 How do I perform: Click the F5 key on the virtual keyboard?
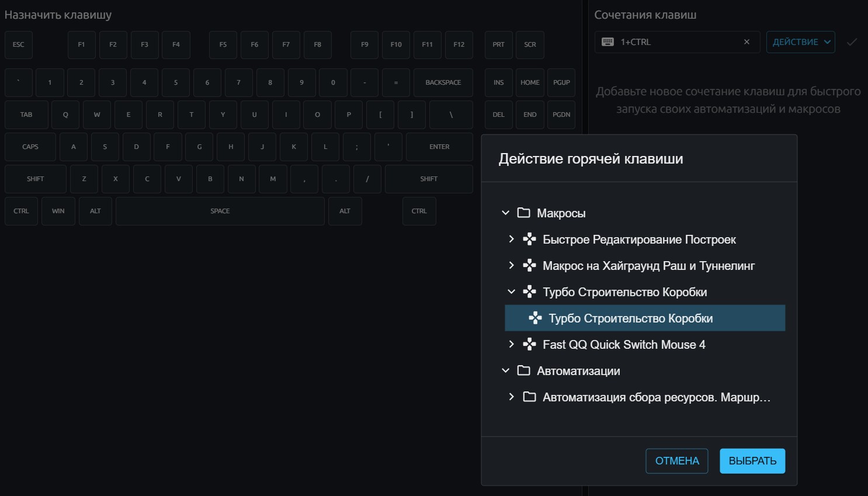click(223, 45)
